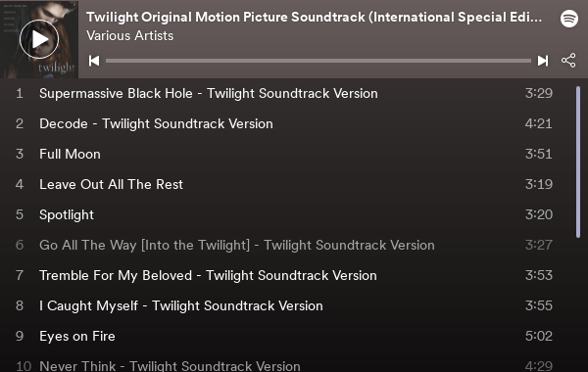Click the playback progress bar
Screen dimensions: 588x372
[x=318, y=61]
